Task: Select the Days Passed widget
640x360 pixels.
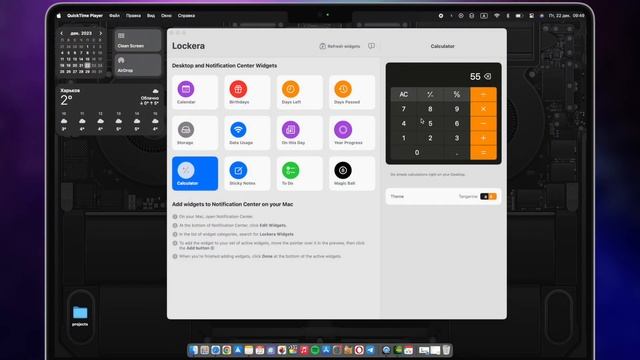Action: 351,92
